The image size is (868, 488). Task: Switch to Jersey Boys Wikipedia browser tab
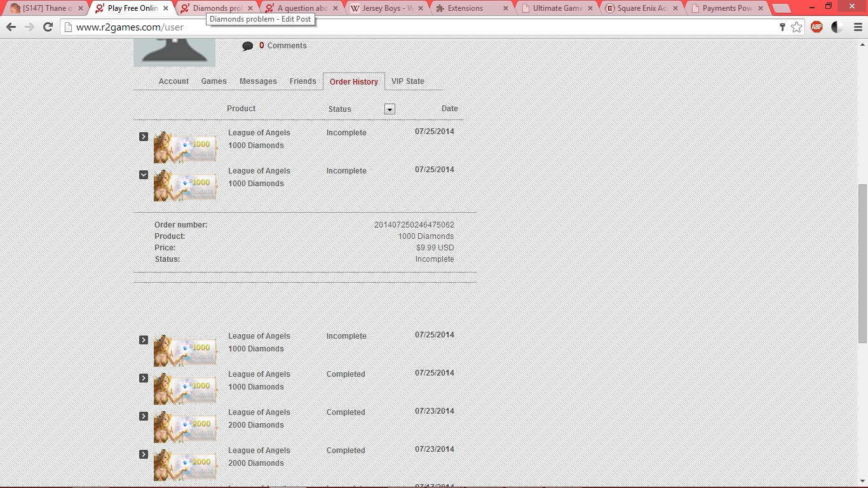coord(383,8)
